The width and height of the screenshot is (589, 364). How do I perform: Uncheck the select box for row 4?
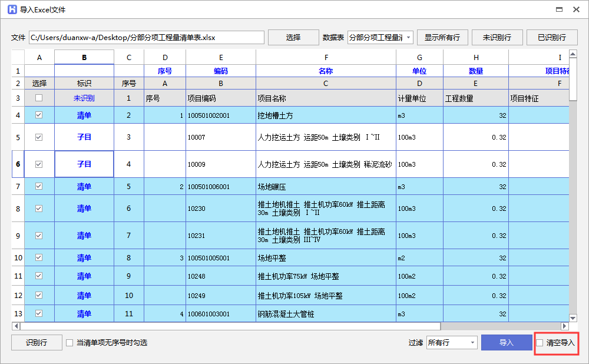click(x=39, y=115)
